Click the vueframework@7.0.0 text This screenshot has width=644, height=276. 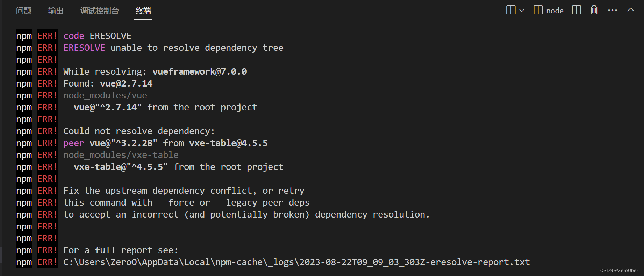tap(200, 71)
